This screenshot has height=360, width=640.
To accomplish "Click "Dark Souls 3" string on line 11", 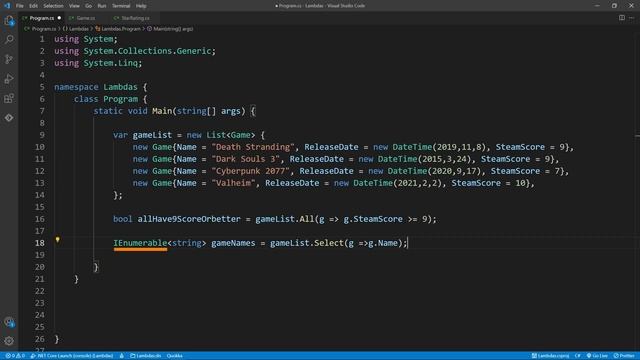I will click(x=246, y=159).
